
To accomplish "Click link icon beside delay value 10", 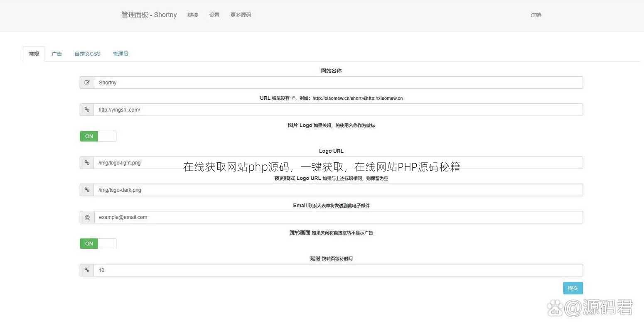I will [87, 270].
